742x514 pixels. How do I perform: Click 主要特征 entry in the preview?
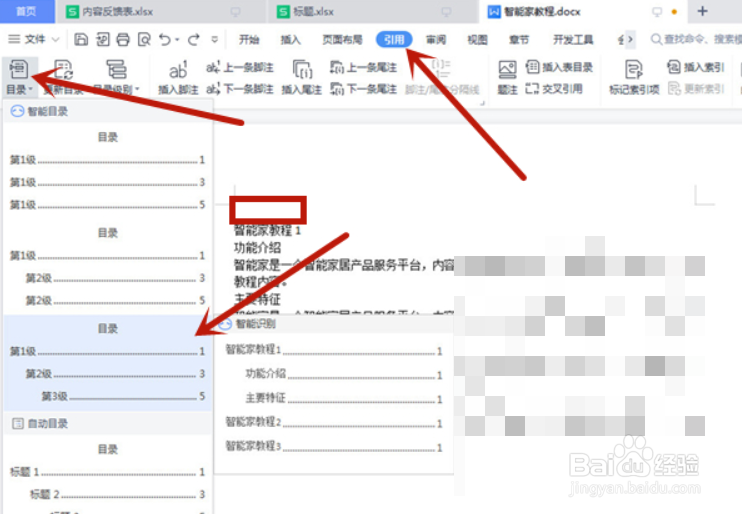344,399
